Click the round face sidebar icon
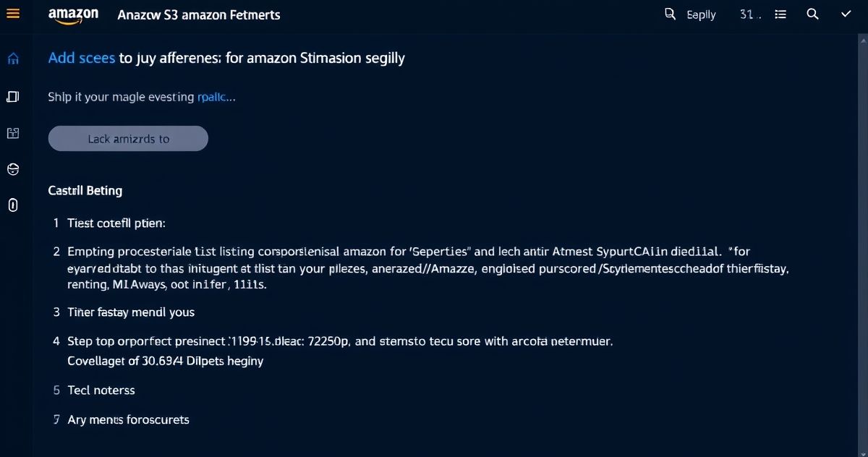 [12, 169]
